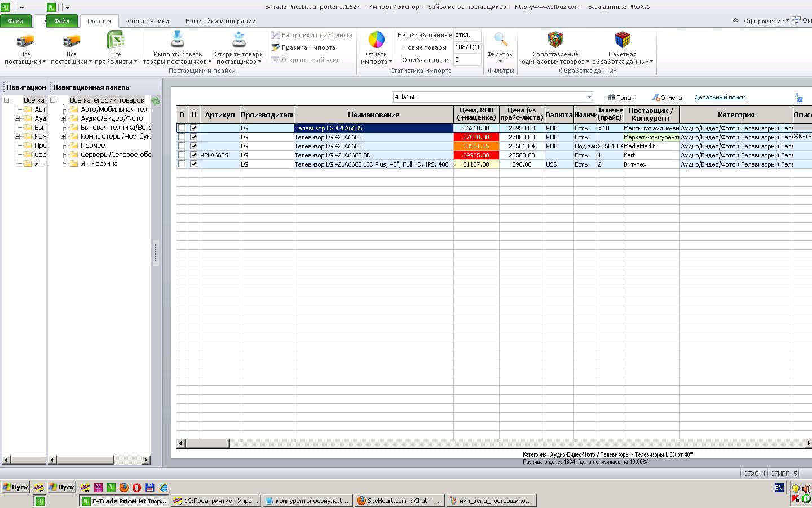Viewport: 812px width, 508px height.
Task: Toggle the В checkbox in the MediaMarkt row
Action: (x=182, y=146)
